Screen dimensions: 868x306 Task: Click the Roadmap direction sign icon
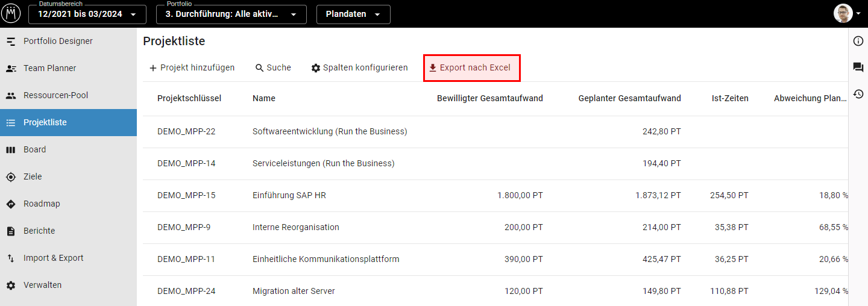pos(11,204)
